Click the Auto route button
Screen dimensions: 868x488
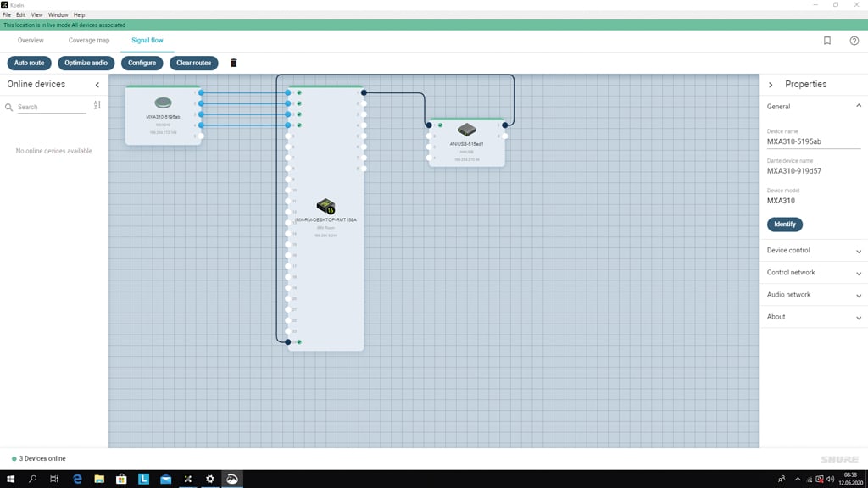30,63
